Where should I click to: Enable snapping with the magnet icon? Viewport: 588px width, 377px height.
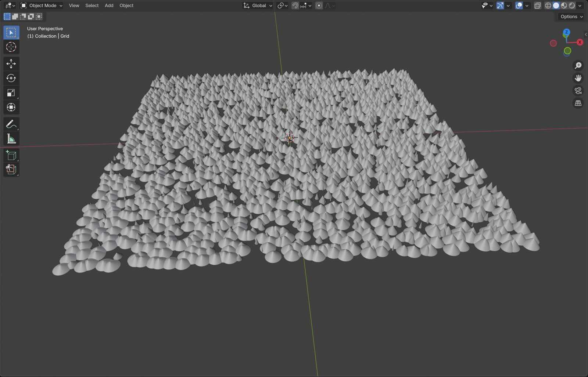pos(295,6)
